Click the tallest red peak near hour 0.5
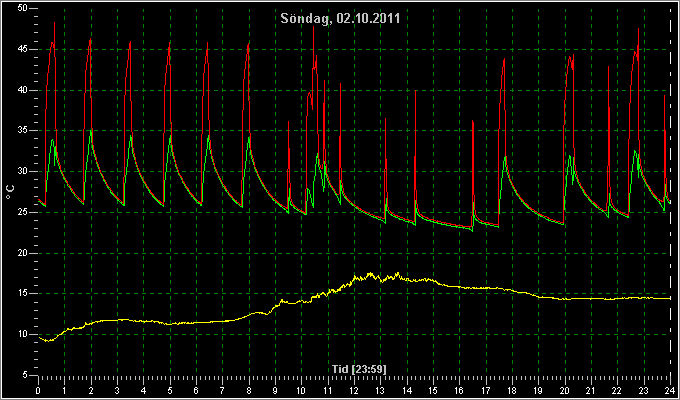 (x=55, y=23)
